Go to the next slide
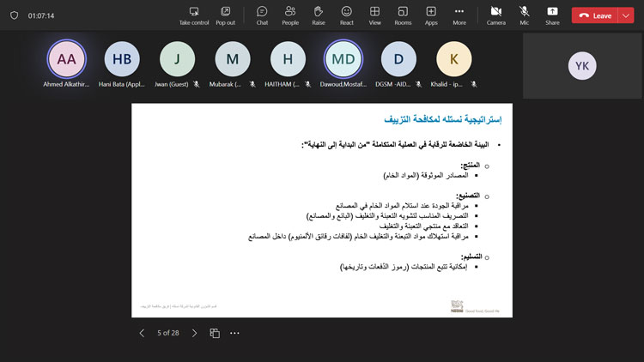 point(194,333)
